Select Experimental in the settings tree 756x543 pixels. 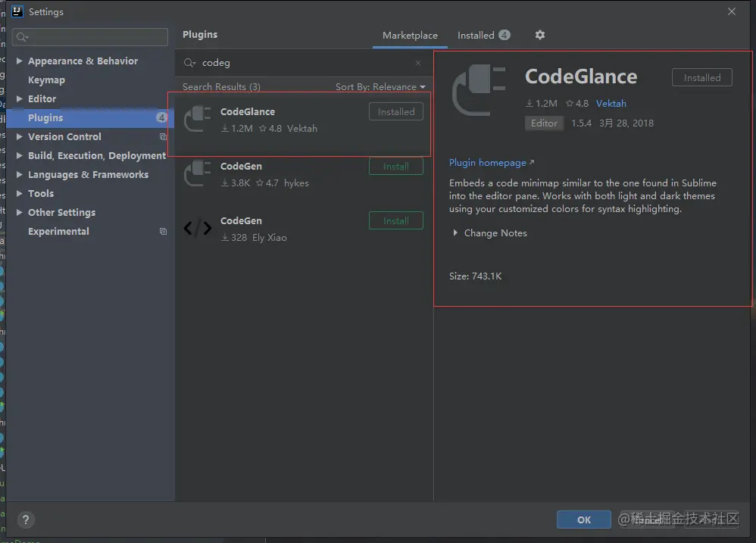(x=58, y=231)
